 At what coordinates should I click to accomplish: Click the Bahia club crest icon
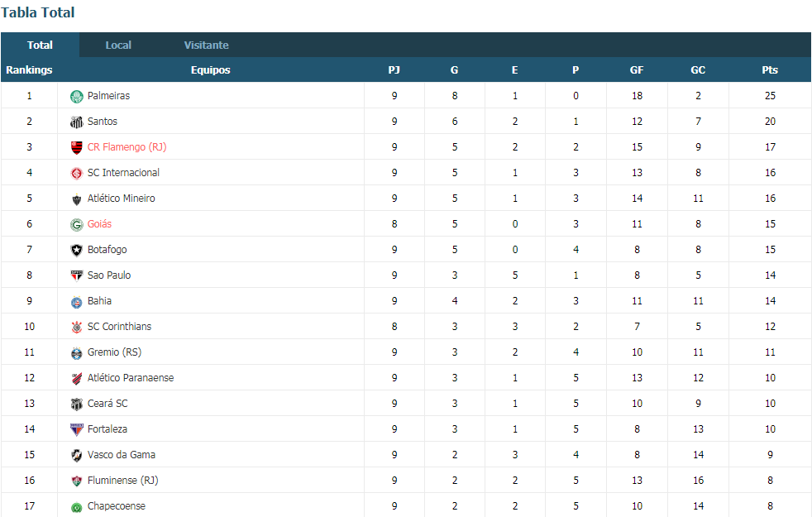77,301
